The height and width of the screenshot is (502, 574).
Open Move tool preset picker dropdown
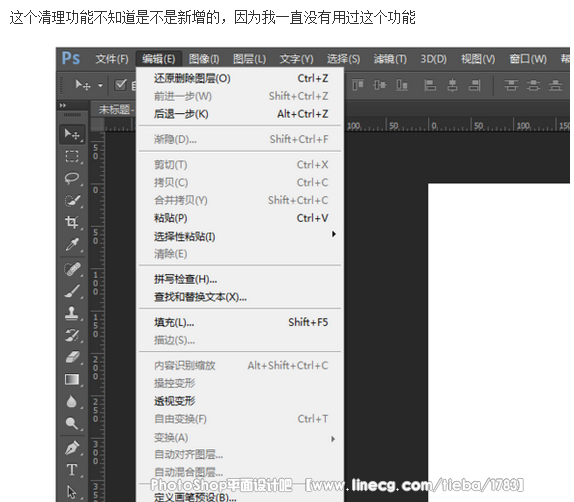click(100, 86)
